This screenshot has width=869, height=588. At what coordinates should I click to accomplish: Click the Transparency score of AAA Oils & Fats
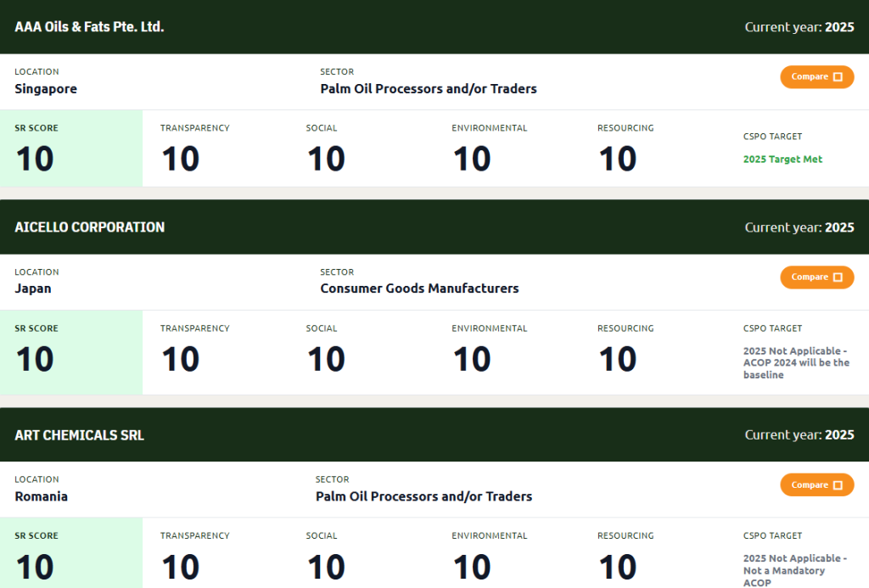181,159
